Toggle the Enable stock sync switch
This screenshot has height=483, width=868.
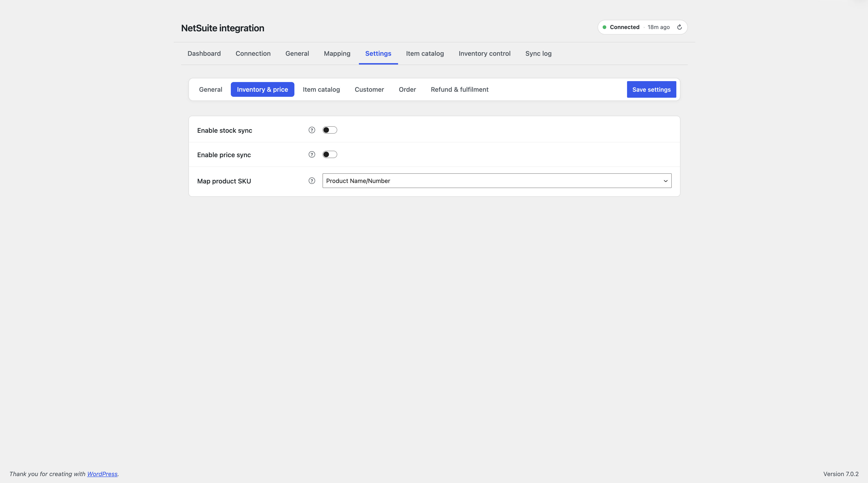tap(330, 130)
